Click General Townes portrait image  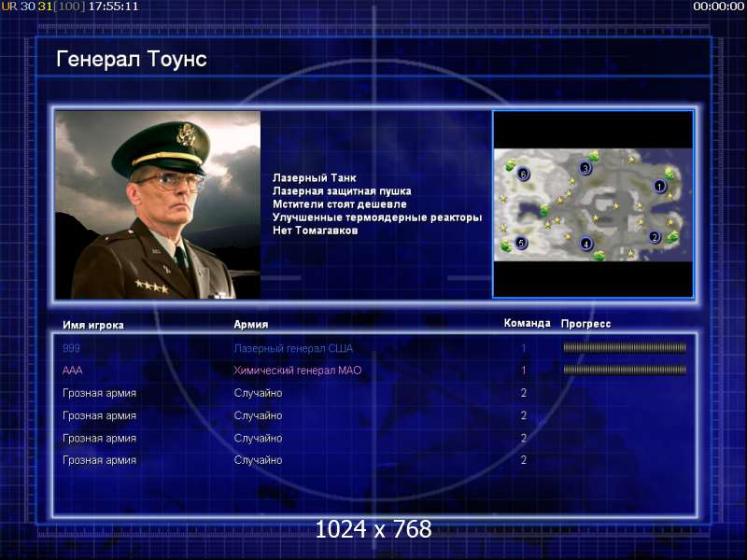(x=158, y=204)
